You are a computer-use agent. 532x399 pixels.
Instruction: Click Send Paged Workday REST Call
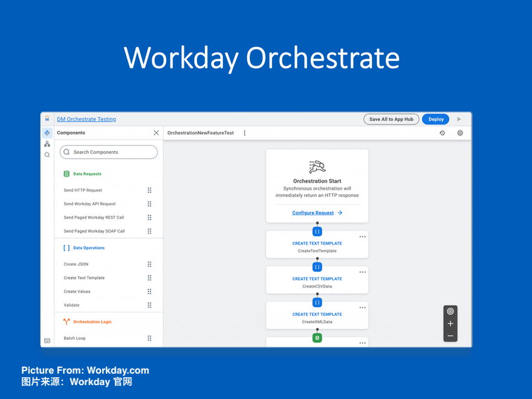(94, 217)
